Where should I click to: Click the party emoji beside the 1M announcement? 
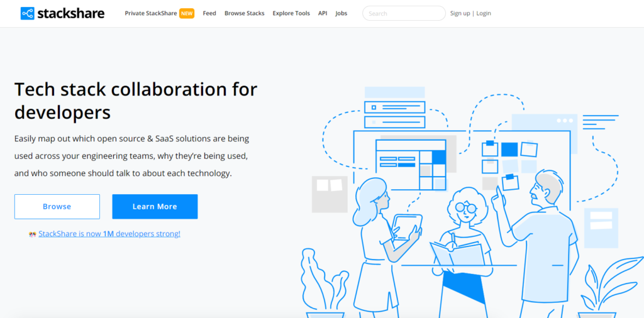click(33, 234)
